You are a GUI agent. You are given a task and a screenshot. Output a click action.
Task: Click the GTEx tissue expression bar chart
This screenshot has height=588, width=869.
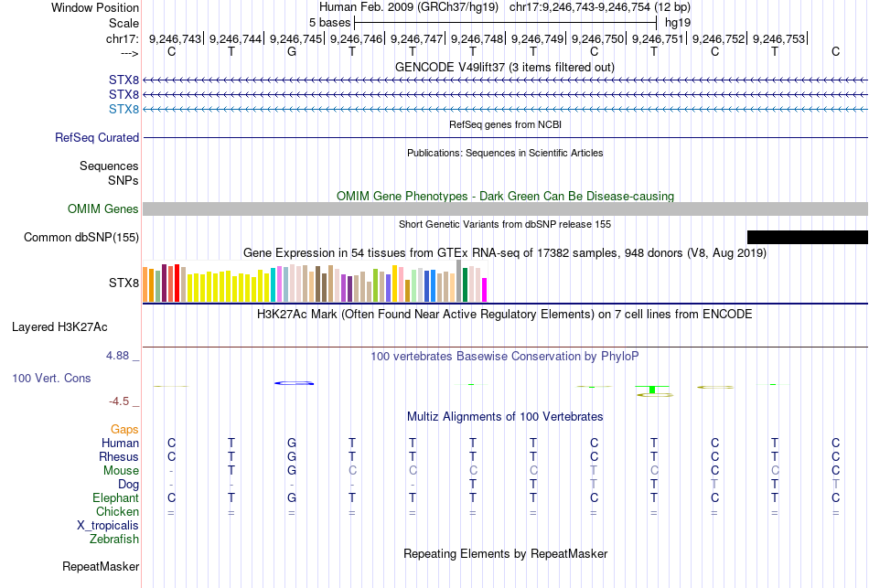[315, 281]
